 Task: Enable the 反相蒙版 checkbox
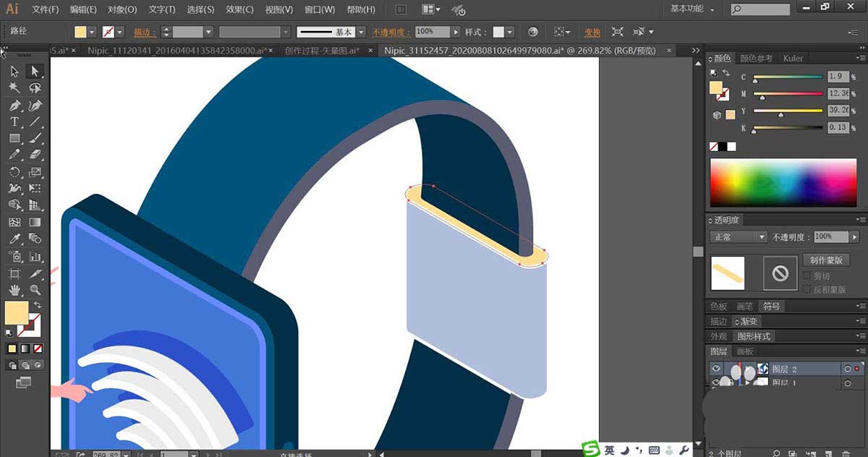(x=807, y=289)
